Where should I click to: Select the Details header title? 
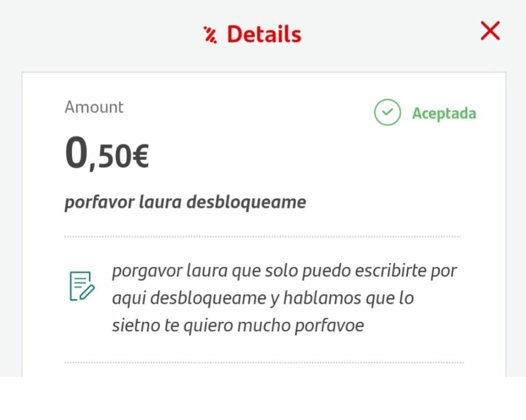[x=264, y=34]
